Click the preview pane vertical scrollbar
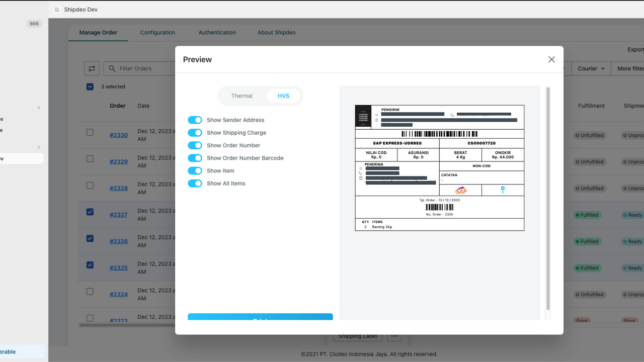Screen dimensions: 644x362 tap(548, 199)
